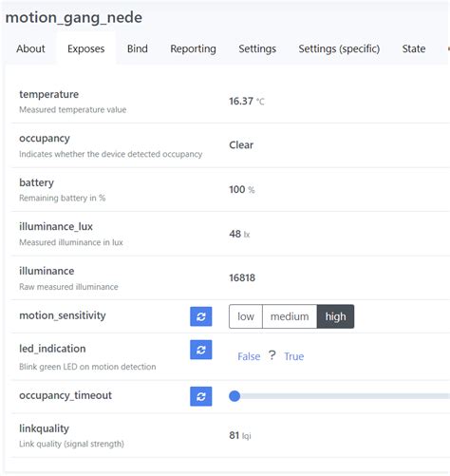This screenshot has width=450, height=476.
Task: Refresh the occupancy_timeout value
Action: point(201,396)
